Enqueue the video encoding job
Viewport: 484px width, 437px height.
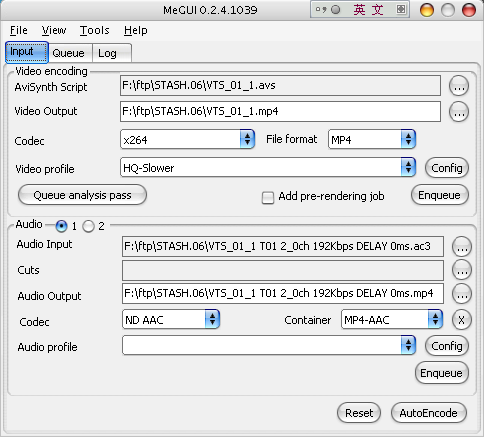440,195
